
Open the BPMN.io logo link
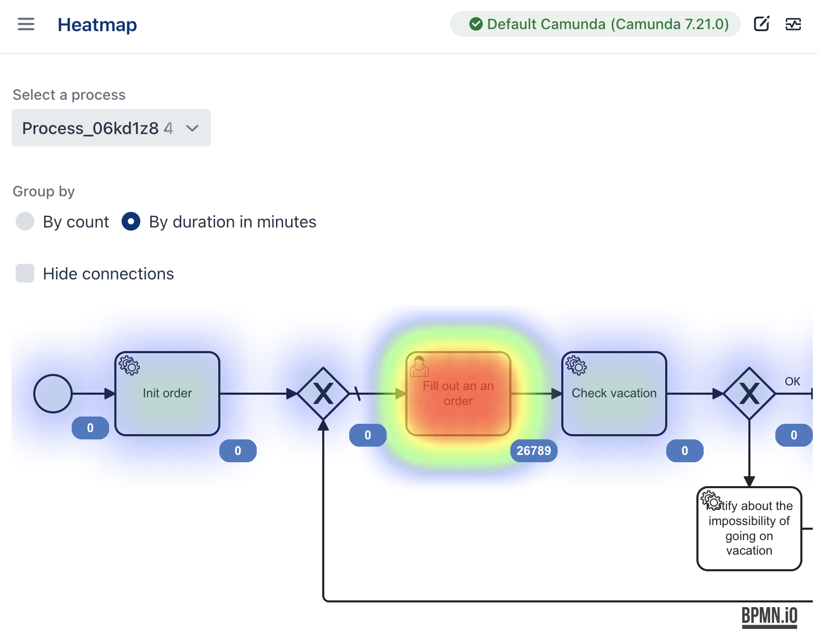(x=769, y=616)
